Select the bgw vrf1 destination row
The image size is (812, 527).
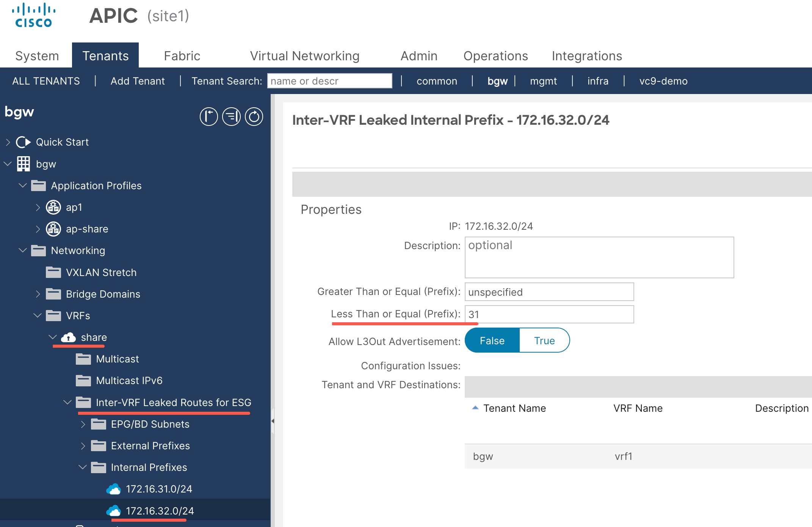click(638, 456)
